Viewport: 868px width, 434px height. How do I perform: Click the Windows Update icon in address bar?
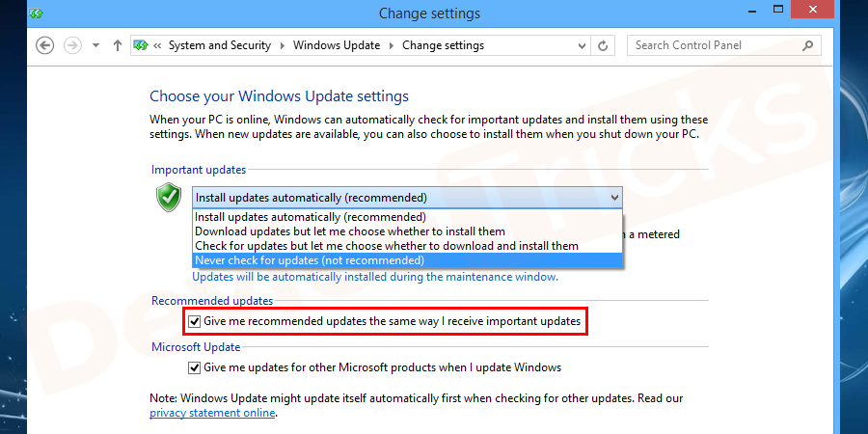[141, 45]
